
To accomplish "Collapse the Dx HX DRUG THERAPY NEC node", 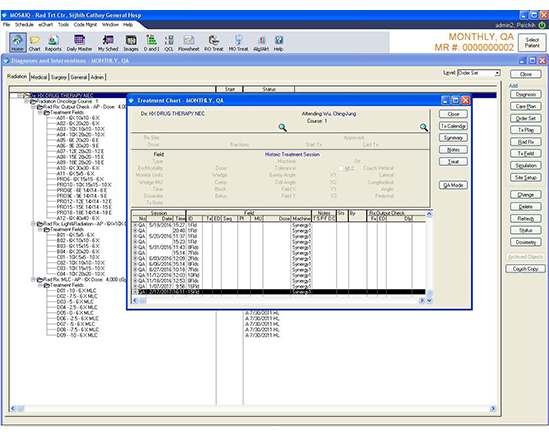I will pyautogui.click(x=20, y=95).
